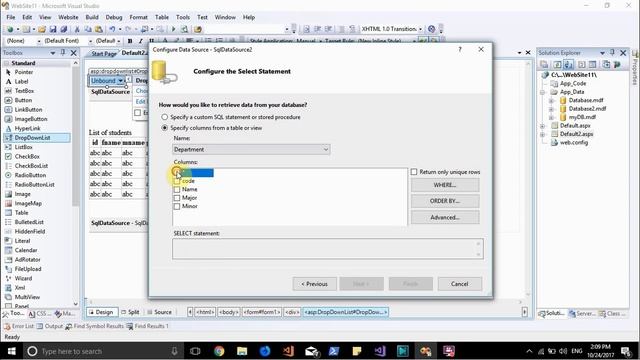Click the Paste toolbar icon

[99, 29]
